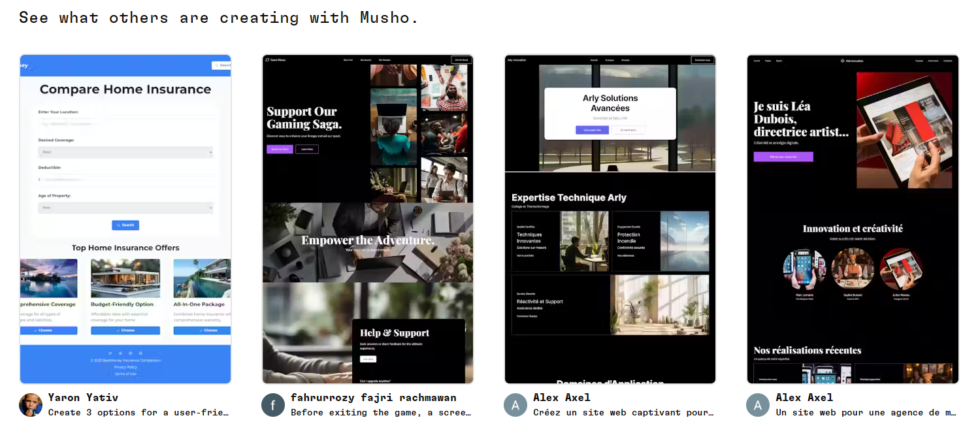
Task: Click the Game Nexus logo in gaming preview
Action: tap(275, 60)
